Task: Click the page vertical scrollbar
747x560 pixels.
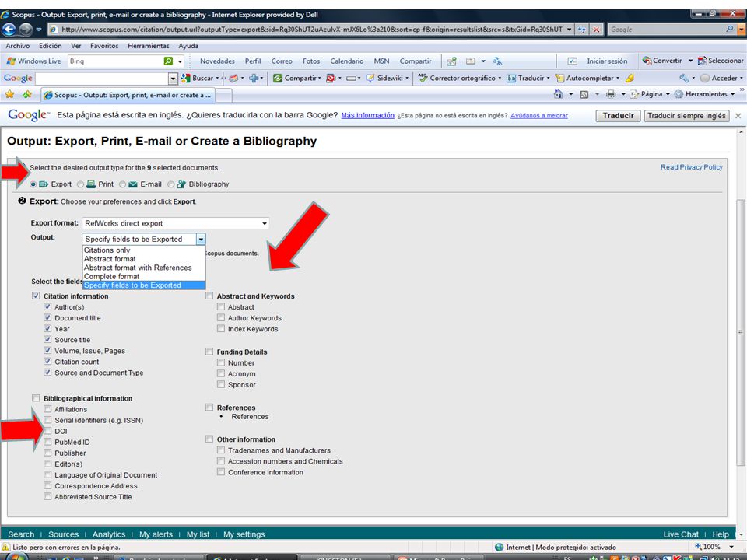Action: (740, 332)
